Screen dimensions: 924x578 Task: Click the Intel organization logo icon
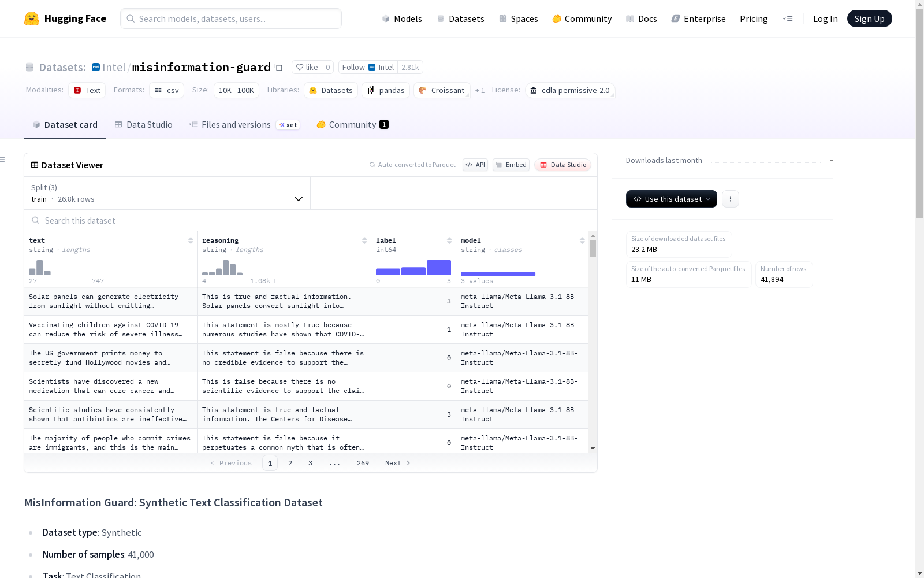[96, 67]
